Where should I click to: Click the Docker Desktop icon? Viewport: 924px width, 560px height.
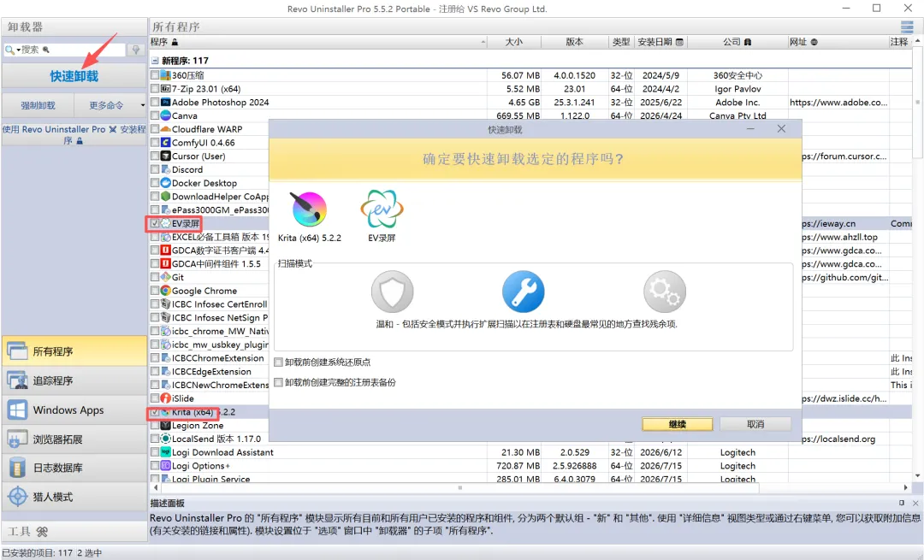click(166, 183)
